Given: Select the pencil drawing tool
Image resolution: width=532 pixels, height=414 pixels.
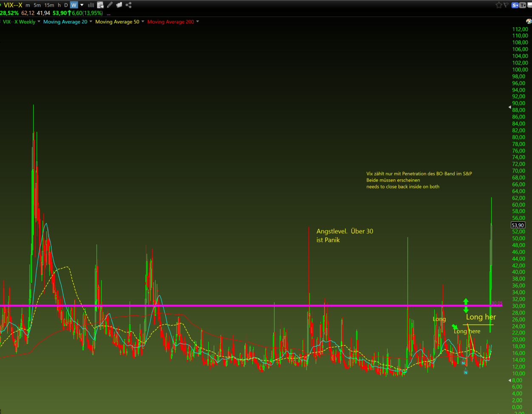Looking at the screenshot, I should coord(110,5).
